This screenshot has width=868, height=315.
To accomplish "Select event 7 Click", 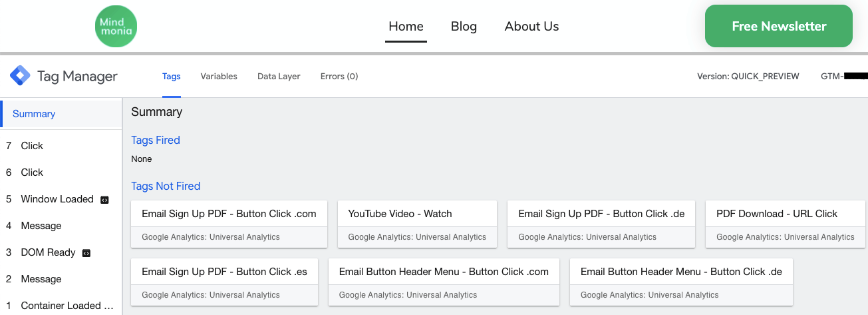I will [x=32, y=146].
